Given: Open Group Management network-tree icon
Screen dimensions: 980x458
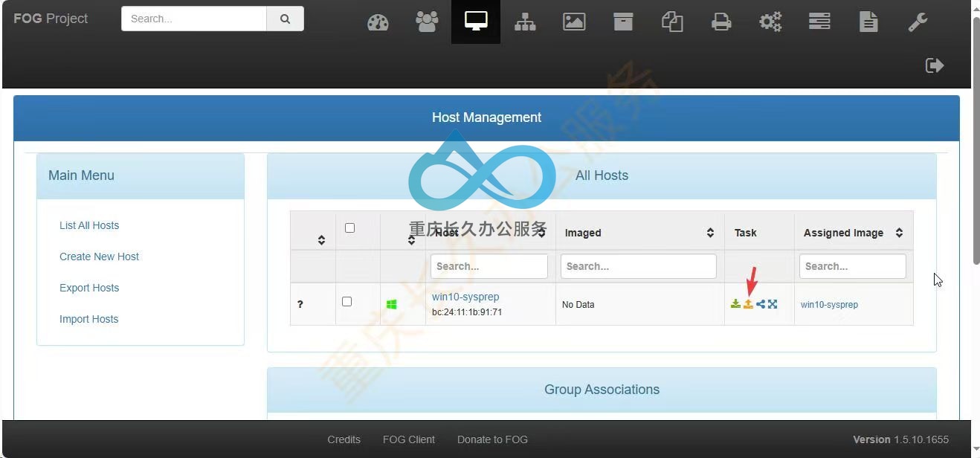Looking at the screenshot, I should point(525,22).
